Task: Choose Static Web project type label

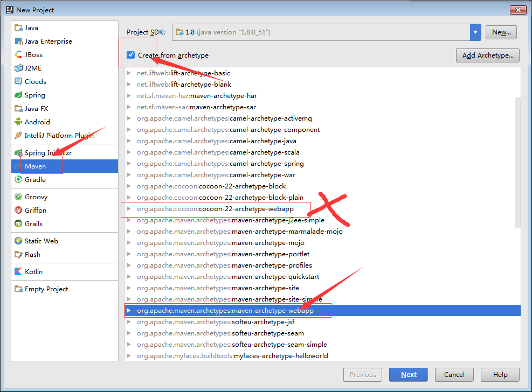Action: pos(42,241)
